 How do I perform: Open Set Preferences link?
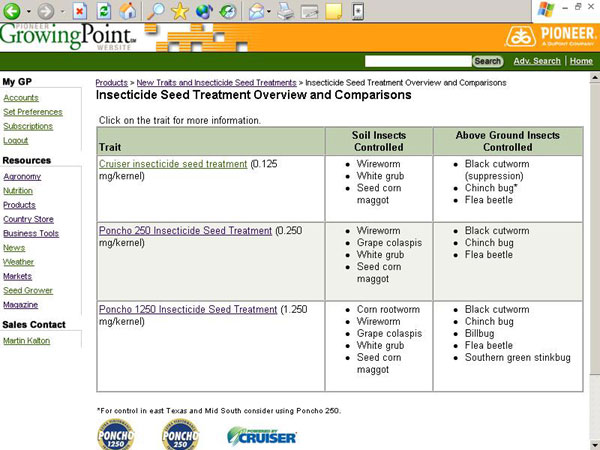pyautogui.click(x=33, y=112)
